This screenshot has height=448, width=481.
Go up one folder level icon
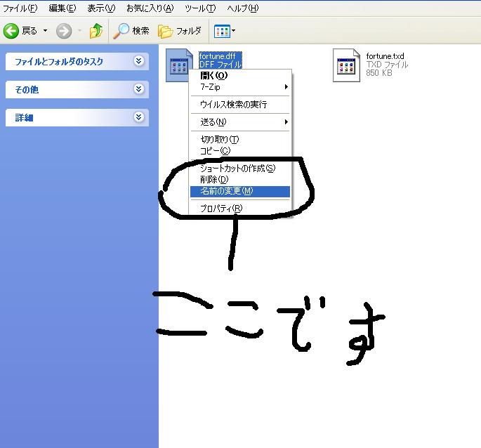[96, 31]
